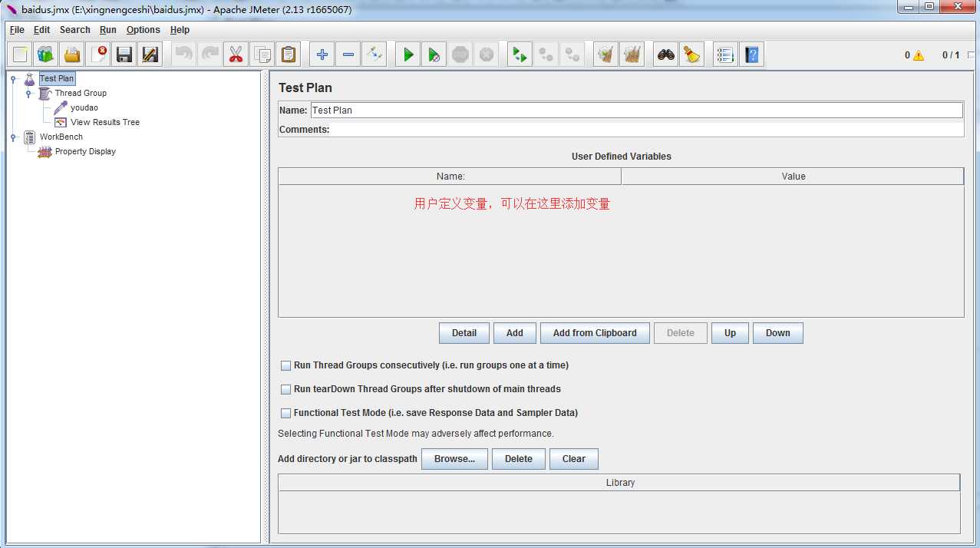Collapse the Thread Group tree node handle
This screenshot has height=548, width=980.
pyautogui.click(x=28, y=93)
